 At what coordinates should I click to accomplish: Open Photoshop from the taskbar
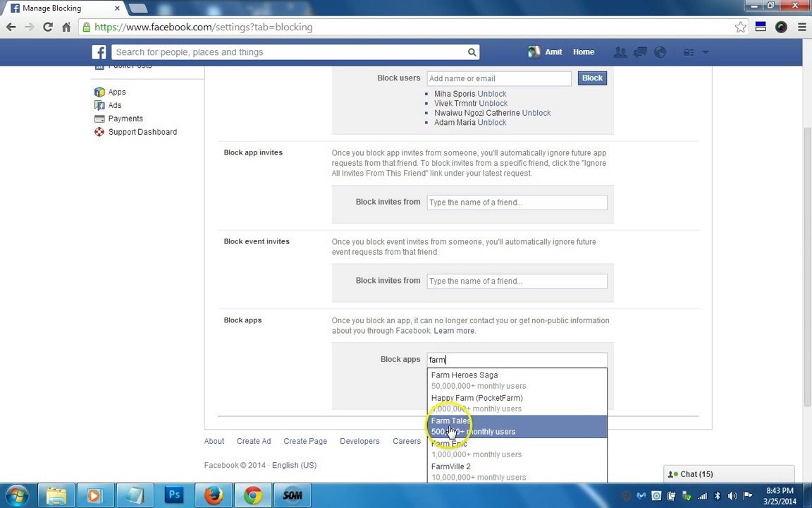coord(174,495)
